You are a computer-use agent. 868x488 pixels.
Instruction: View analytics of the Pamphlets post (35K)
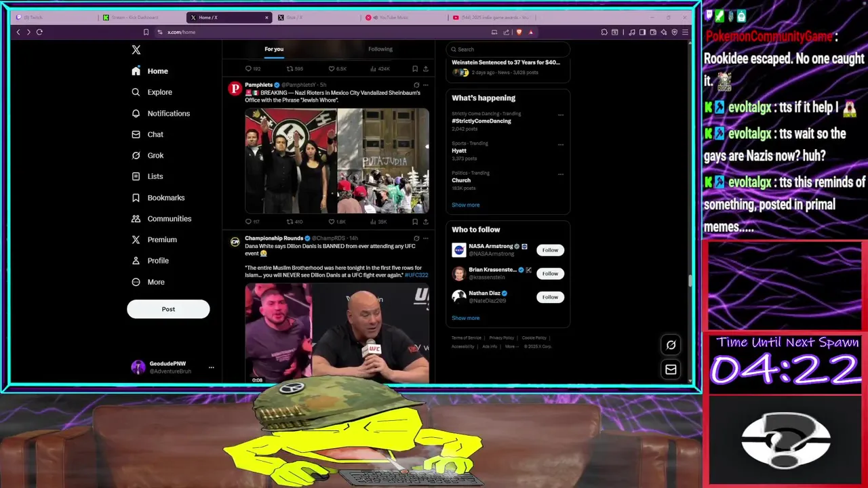click(378, 222)
